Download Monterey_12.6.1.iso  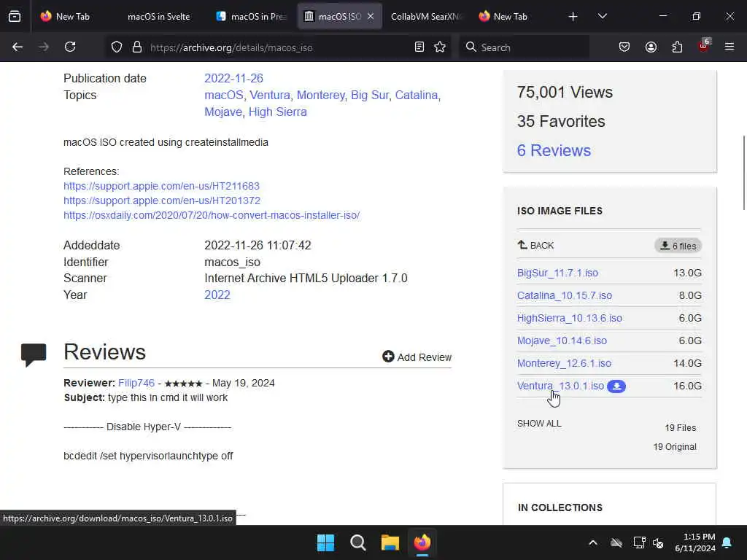coord(564,363)
